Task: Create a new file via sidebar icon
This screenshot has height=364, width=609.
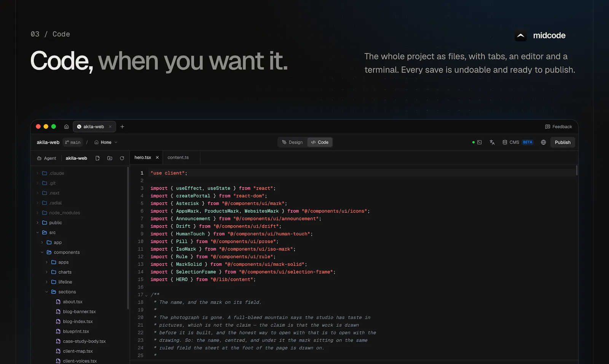Action: (97, 158)
